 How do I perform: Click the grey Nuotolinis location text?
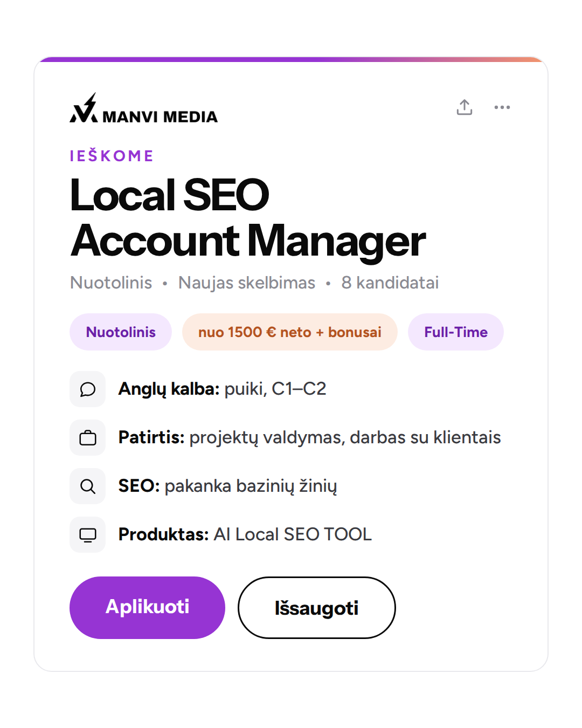[111, 283]
